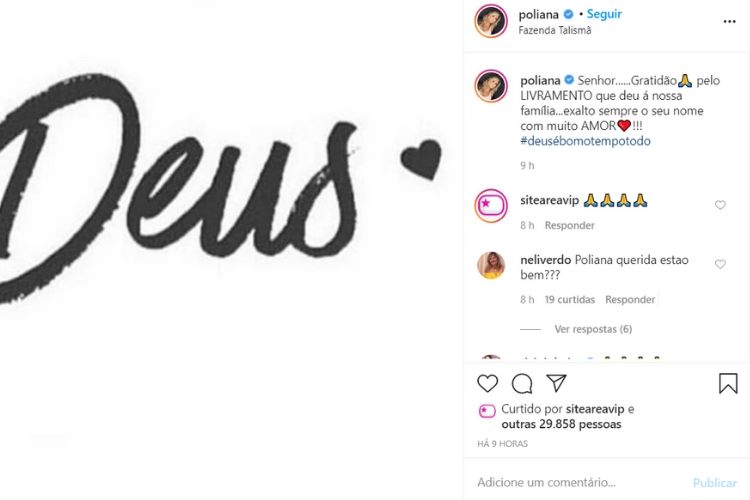Reply to siteareavip's comment via Responder
Viewport: 750px width, 500px height.
(569, 225)
